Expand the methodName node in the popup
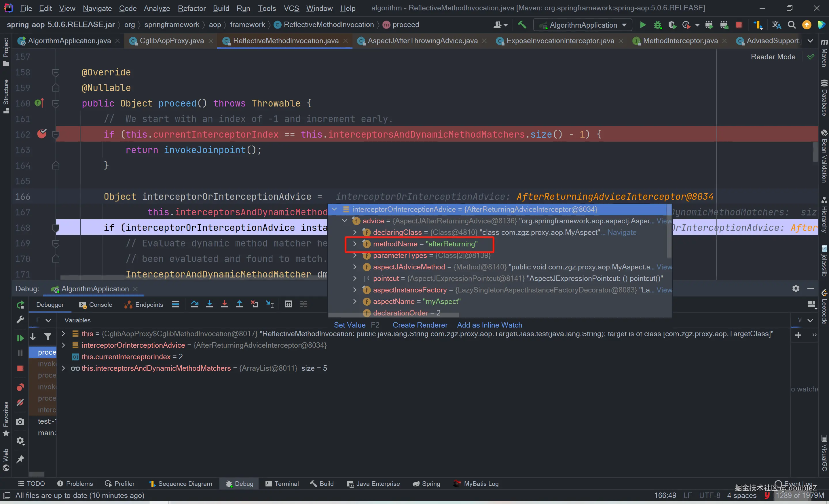 [355, 244]
